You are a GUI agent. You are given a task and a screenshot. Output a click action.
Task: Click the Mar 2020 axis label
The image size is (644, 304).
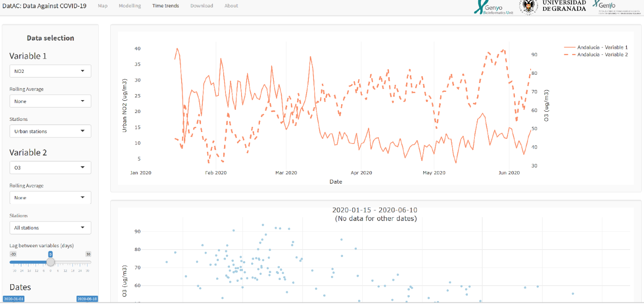(x=286, y=173)
